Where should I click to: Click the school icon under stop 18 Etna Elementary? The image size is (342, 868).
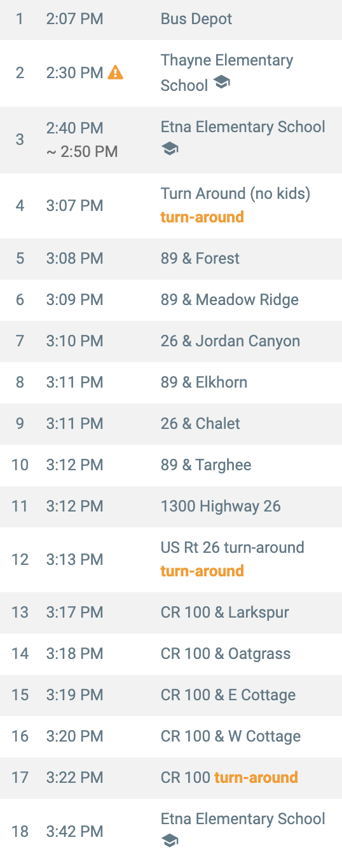170,841
